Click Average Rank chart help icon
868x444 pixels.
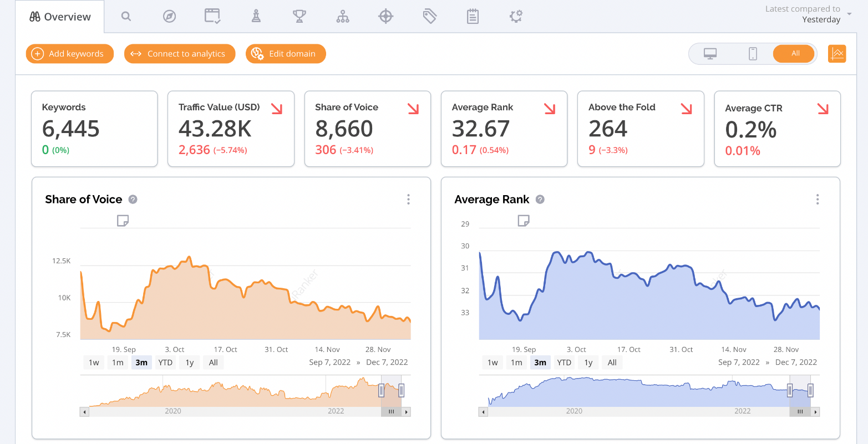coord(540,200)
